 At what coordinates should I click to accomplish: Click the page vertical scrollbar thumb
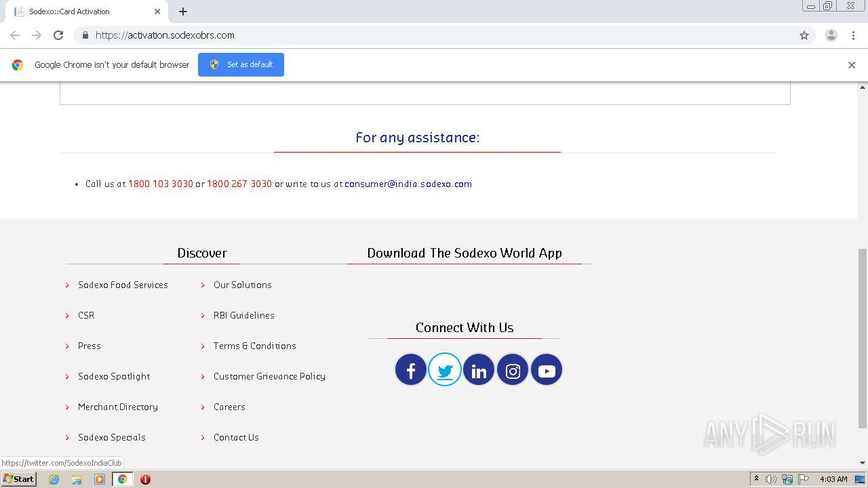pos(863,339)
